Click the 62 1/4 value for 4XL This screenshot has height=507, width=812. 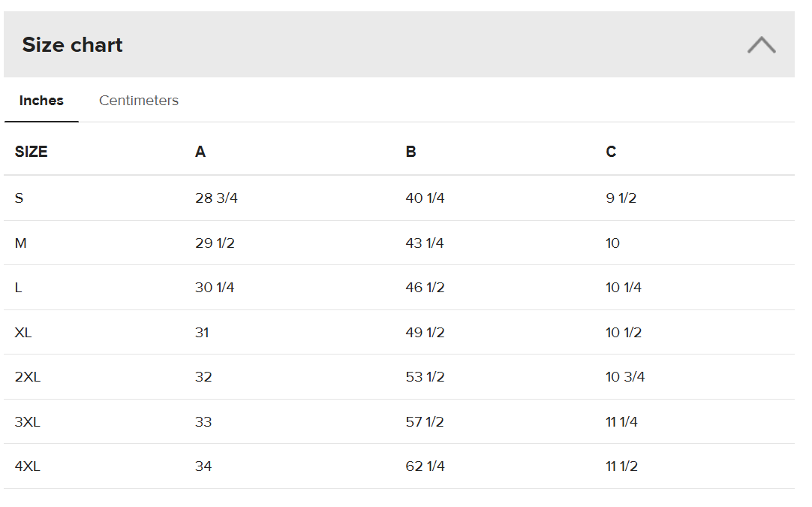pos(426,466)
